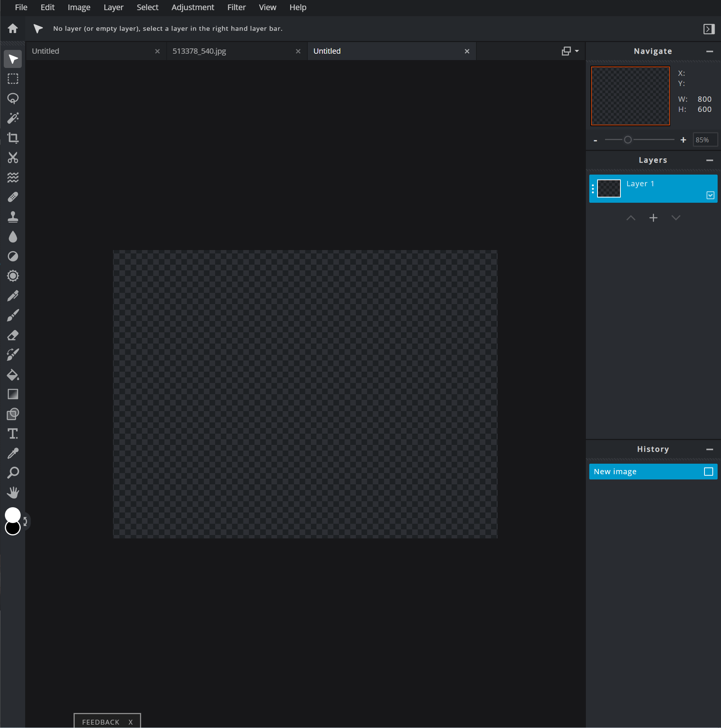Select the Lasso tool

click(13, 98)
